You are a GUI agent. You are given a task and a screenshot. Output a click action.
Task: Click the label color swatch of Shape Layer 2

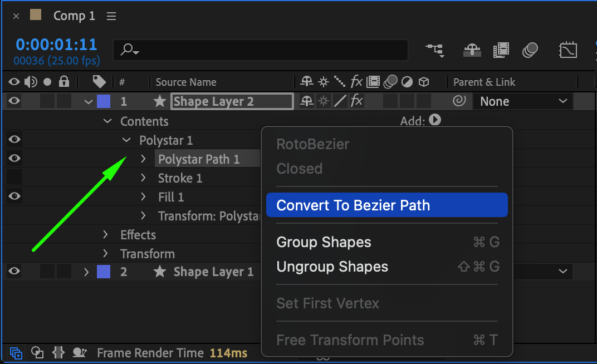104,101
